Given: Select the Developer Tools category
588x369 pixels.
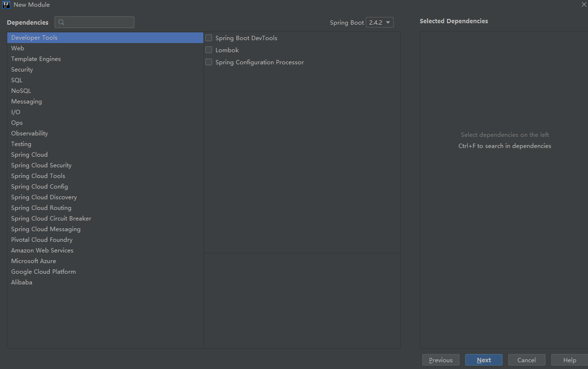Looking at the screenshot, I should 105,38.
